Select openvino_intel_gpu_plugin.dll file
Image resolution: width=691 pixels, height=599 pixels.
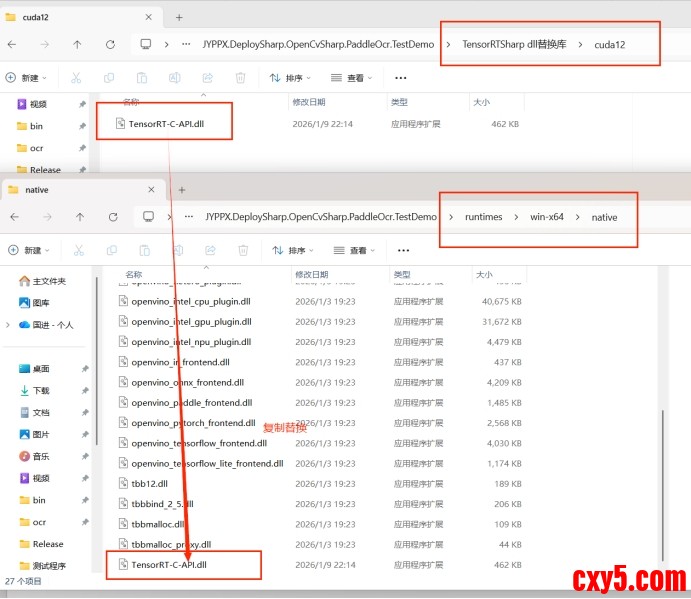[x=190, y=321]
